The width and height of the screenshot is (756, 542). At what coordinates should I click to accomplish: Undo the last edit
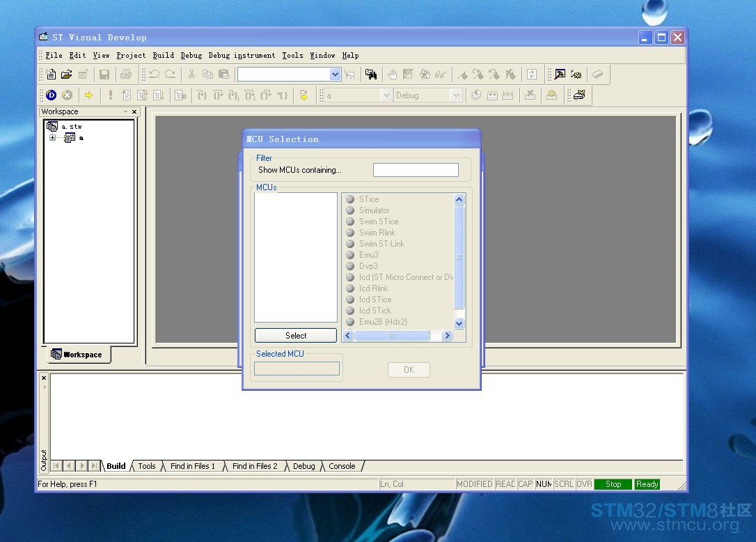coord(155,75)
